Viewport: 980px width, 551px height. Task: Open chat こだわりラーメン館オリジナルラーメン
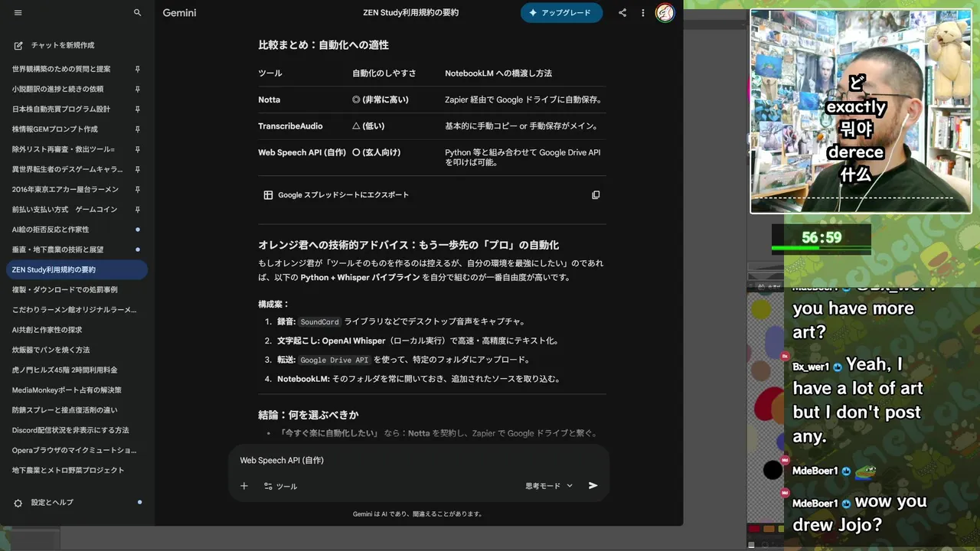[x=74, y=310]
